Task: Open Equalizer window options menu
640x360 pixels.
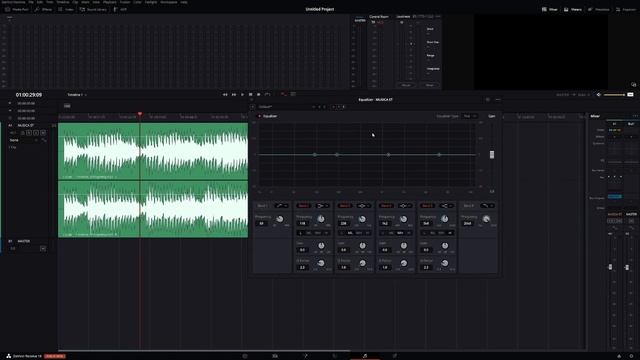Action: pos(498,100)
